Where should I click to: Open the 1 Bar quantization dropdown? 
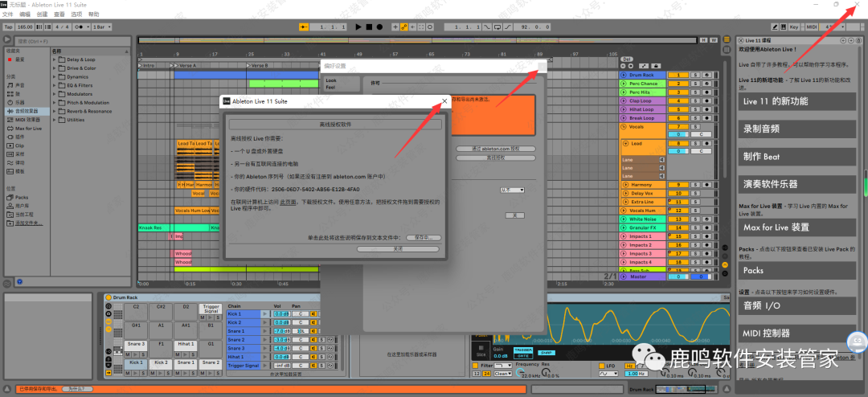point(103,27)
